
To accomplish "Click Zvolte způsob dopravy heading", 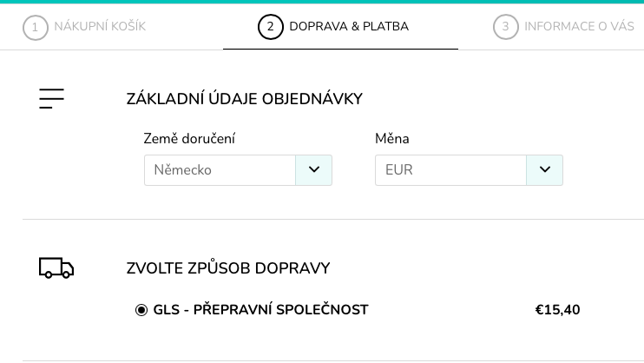I will [228, 268].
